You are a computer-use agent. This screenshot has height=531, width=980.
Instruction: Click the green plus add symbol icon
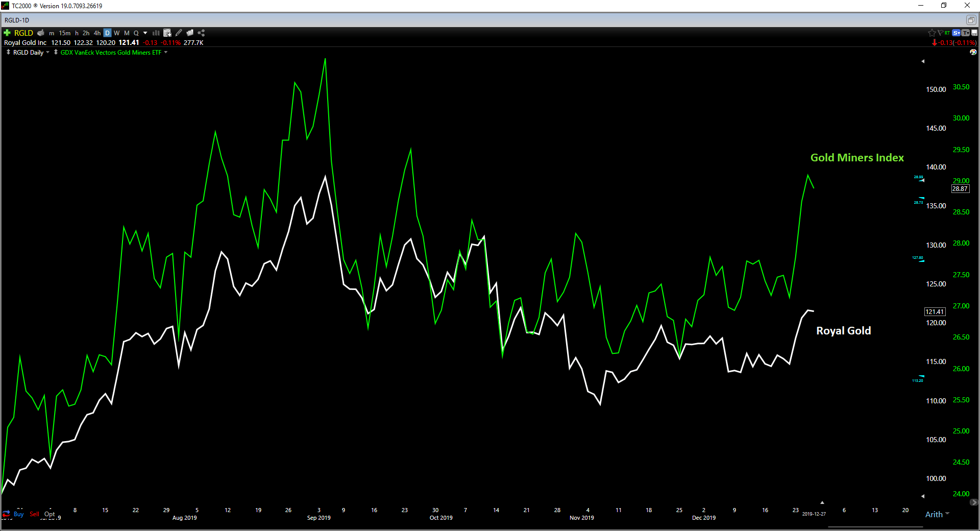7,33
